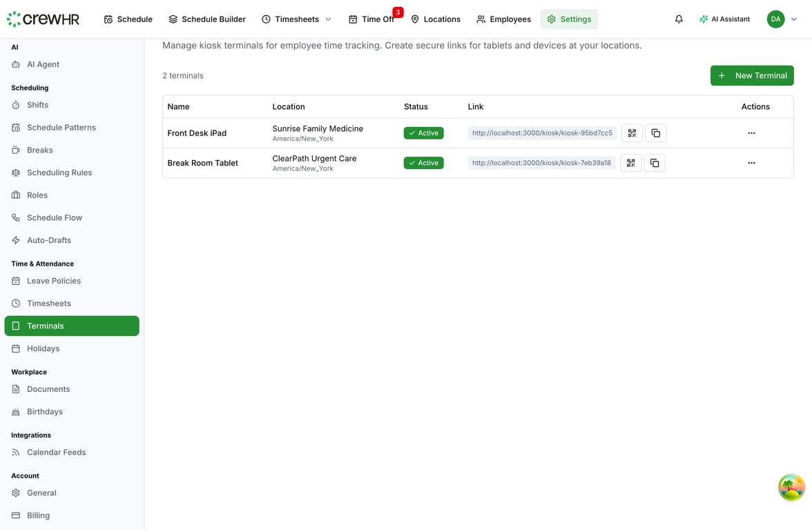Select the Break Room Tablet name
Viewport: 812px width, 530px height.
click(x=202, y=163)
